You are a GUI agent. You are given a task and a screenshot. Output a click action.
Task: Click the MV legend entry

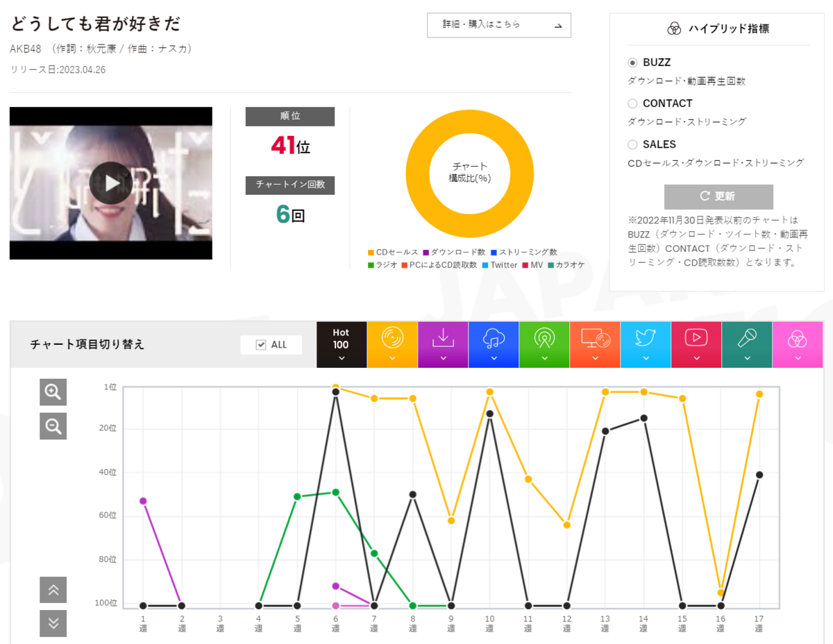532,265
